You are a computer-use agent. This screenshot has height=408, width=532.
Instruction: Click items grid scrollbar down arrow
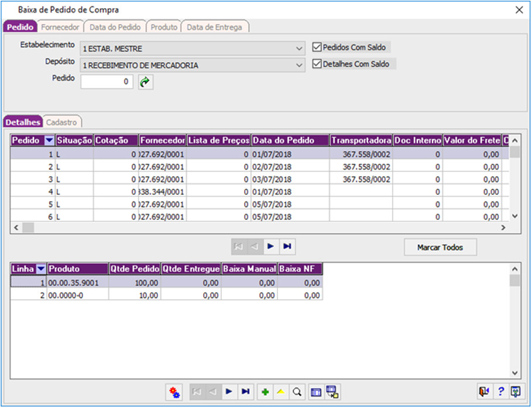click(514, 373)
